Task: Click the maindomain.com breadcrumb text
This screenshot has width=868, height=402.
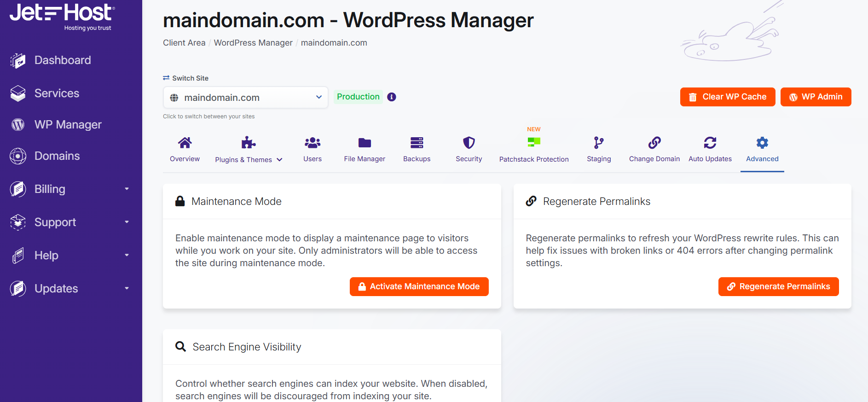Action: click(x=334, y=43)
